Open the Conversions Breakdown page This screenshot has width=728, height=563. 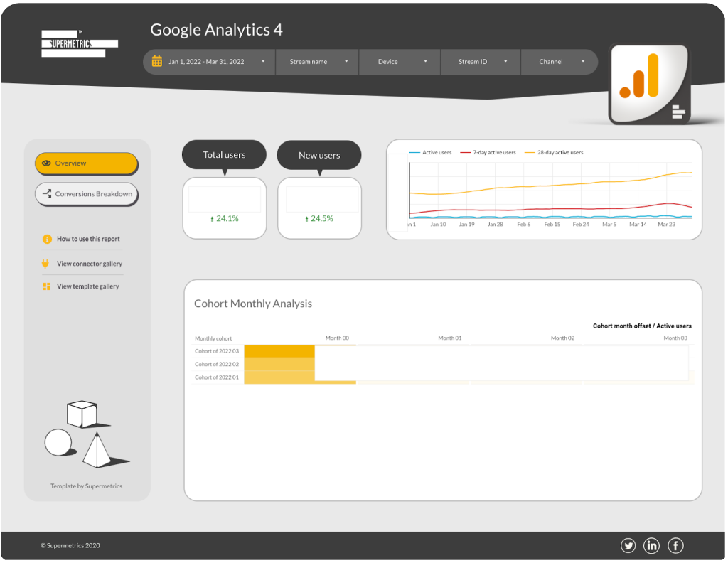86,194
